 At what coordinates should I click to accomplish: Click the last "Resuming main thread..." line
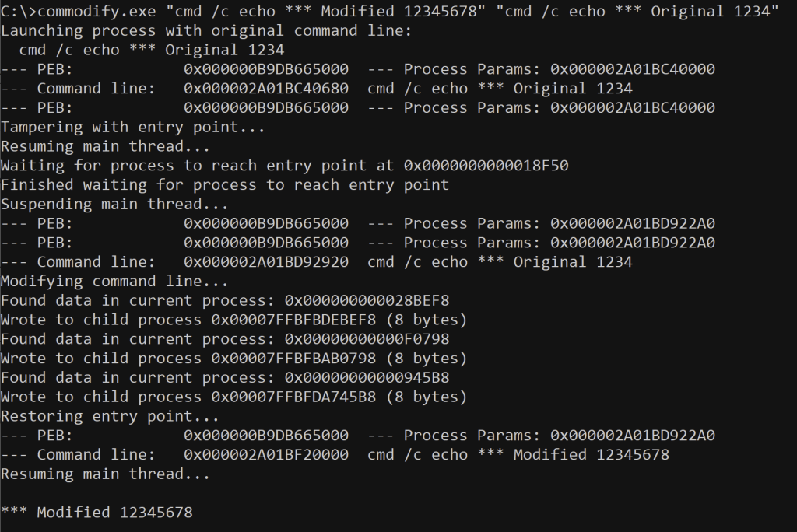coord(106,474)
